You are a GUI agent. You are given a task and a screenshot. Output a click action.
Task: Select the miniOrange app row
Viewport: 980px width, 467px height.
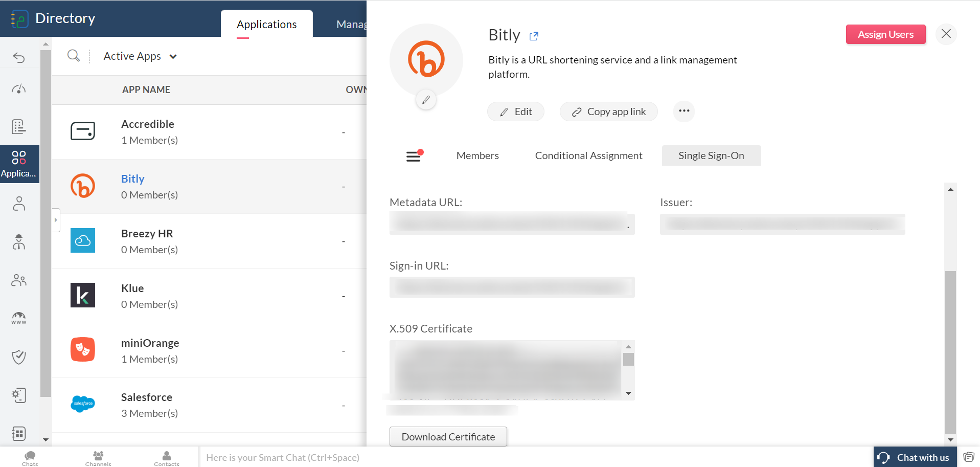point(209,351)
